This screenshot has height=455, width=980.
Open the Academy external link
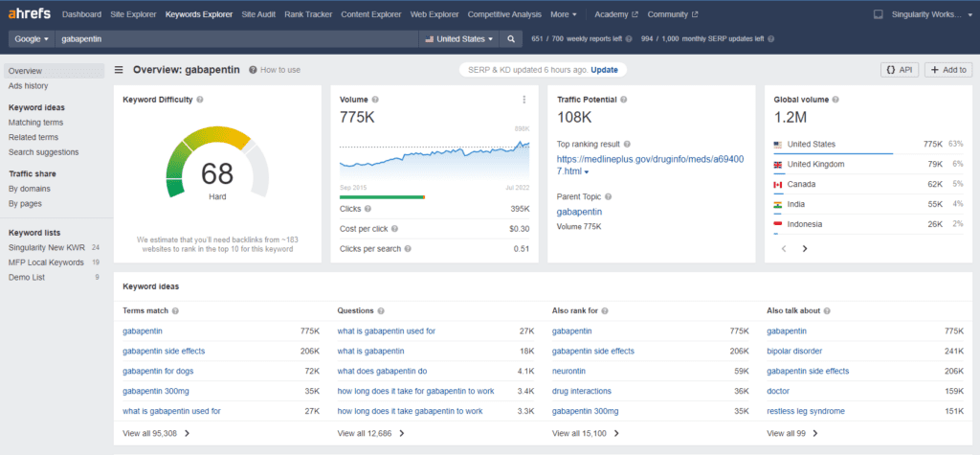616,13
